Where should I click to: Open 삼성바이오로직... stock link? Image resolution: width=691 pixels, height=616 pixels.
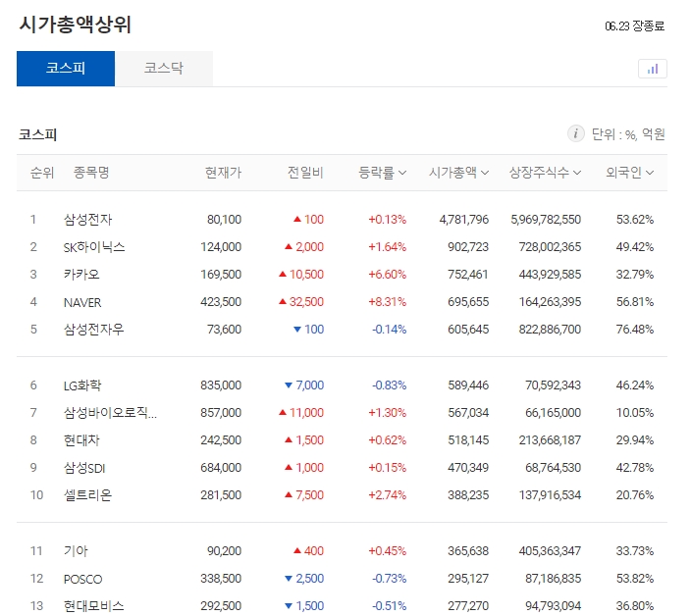[110, 413]
